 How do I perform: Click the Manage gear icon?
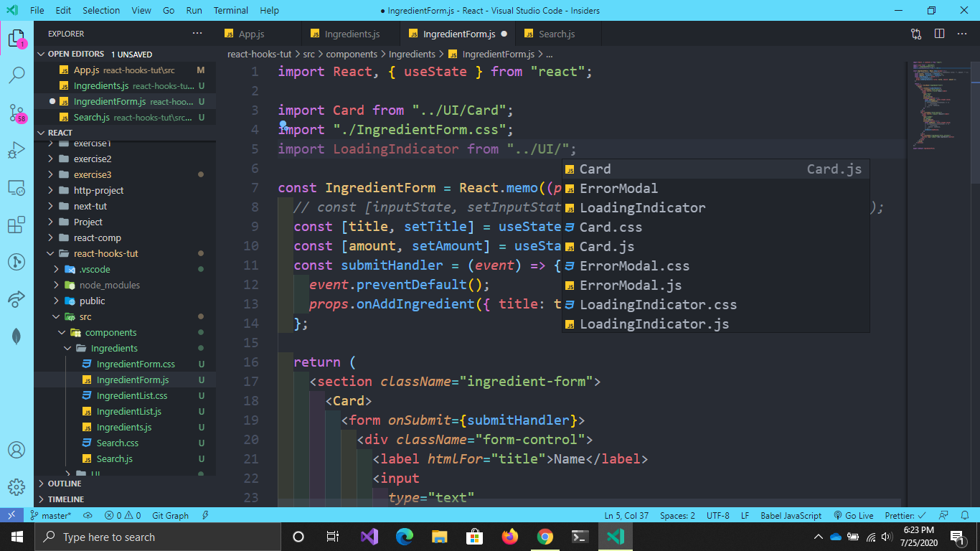[17, 486]
